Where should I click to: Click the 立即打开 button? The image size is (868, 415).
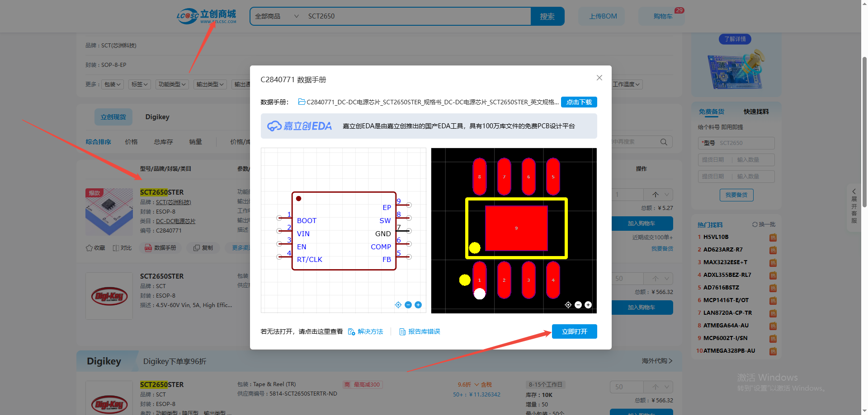point(574,331)
